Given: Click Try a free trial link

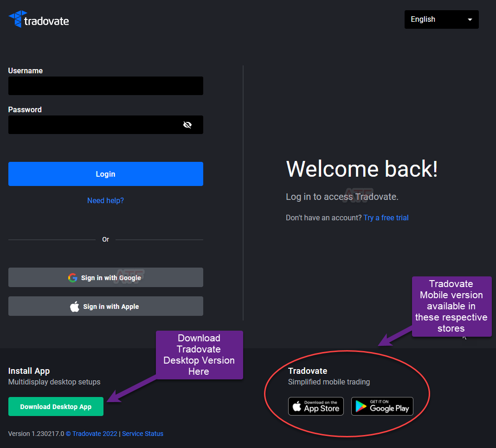Looking at the screenshot, I should coord(386,218).
